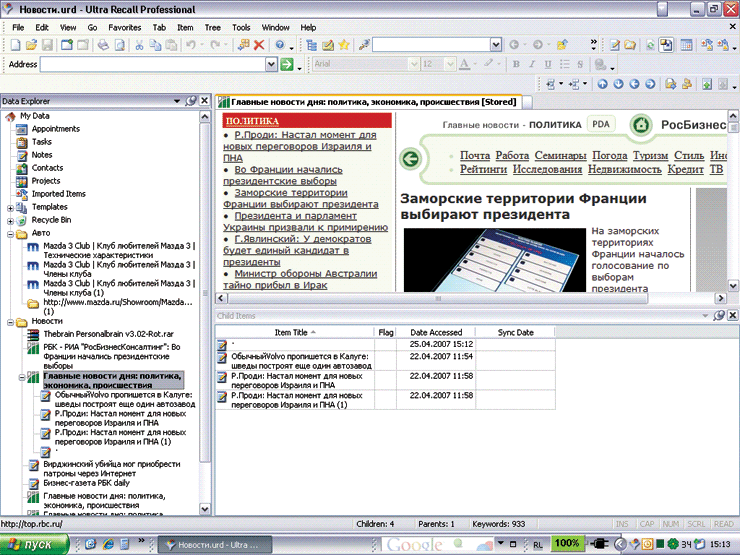The width and height of the screenshot is (740, 555).
Task: Open Print Preview from the toolbar
Action: click(120, 45)
